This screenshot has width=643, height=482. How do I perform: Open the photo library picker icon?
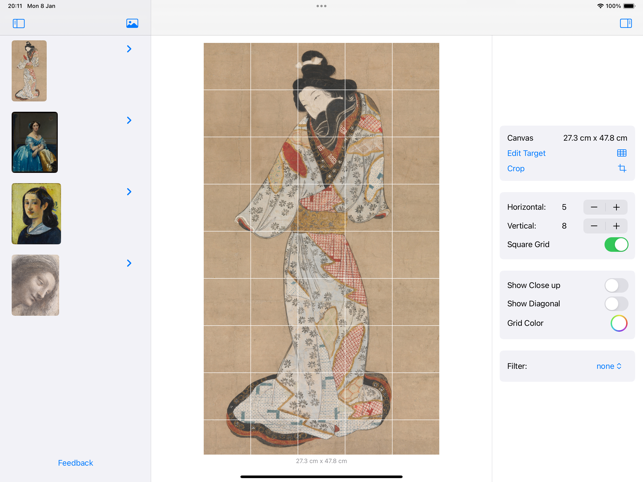132,23
